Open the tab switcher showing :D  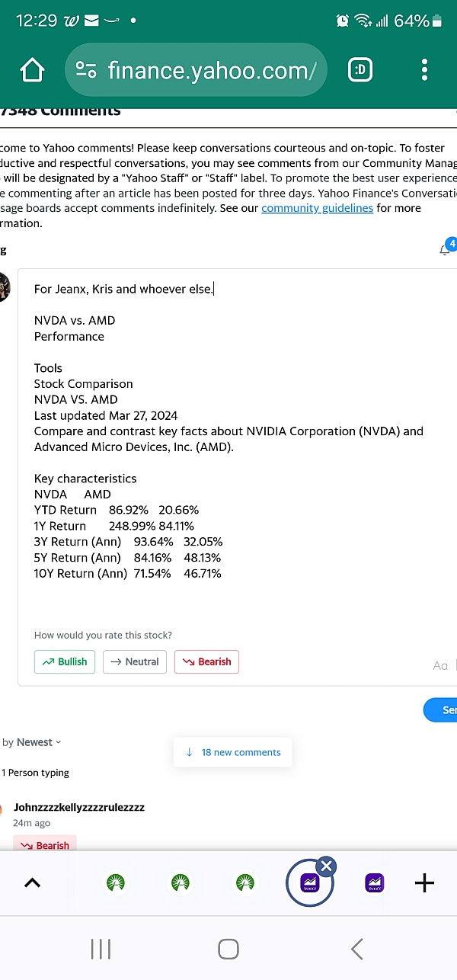click(x=361, y=71)
